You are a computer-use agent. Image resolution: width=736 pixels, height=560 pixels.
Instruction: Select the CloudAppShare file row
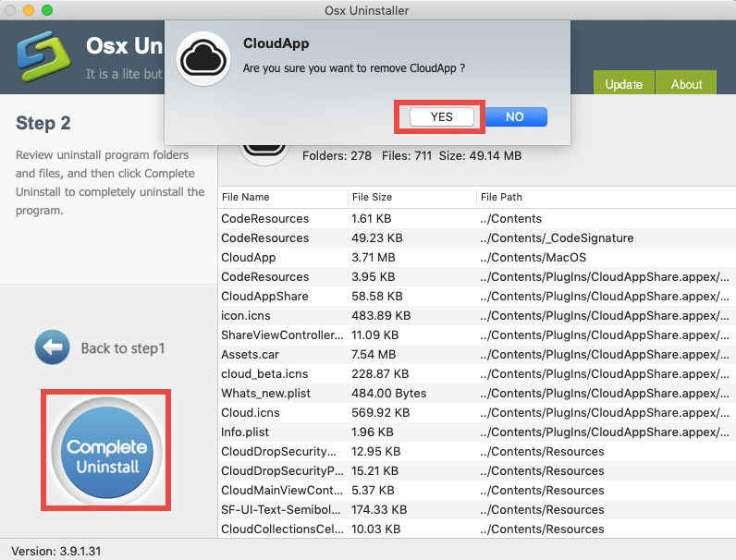coord(477,296)
